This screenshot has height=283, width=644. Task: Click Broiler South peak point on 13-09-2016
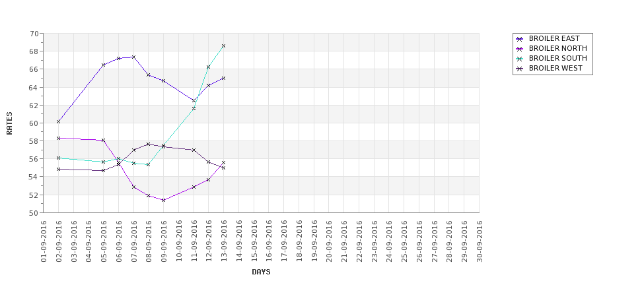tap(223, 46)
